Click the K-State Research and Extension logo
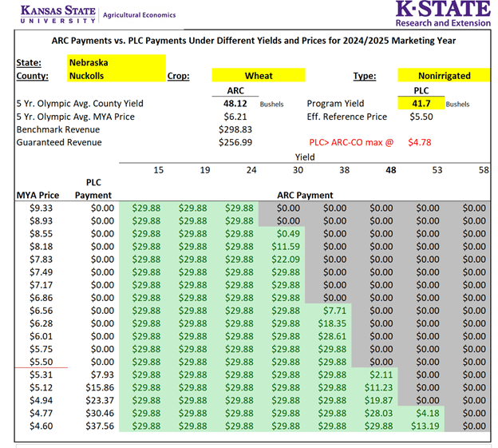Screen dimensions: 498x448 (443, 14)
